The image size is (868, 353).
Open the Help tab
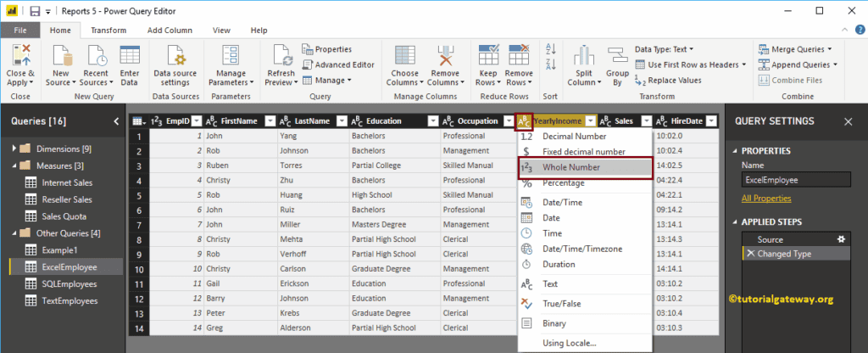coord(259,31)
